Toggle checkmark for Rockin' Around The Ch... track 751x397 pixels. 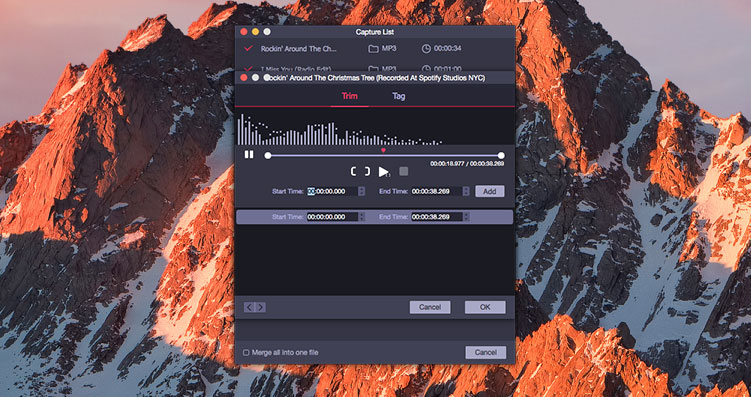[248, 48]
